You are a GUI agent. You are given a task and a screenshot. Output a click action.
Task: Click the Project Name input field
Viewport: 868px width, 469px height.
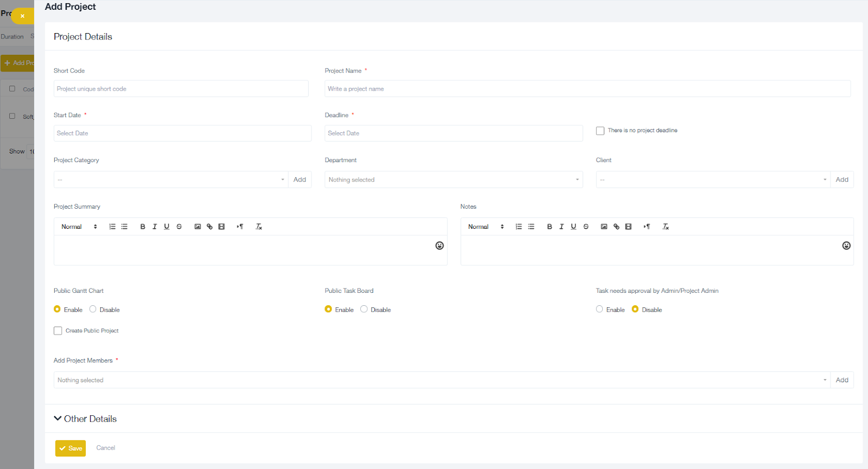coord(588,89)
